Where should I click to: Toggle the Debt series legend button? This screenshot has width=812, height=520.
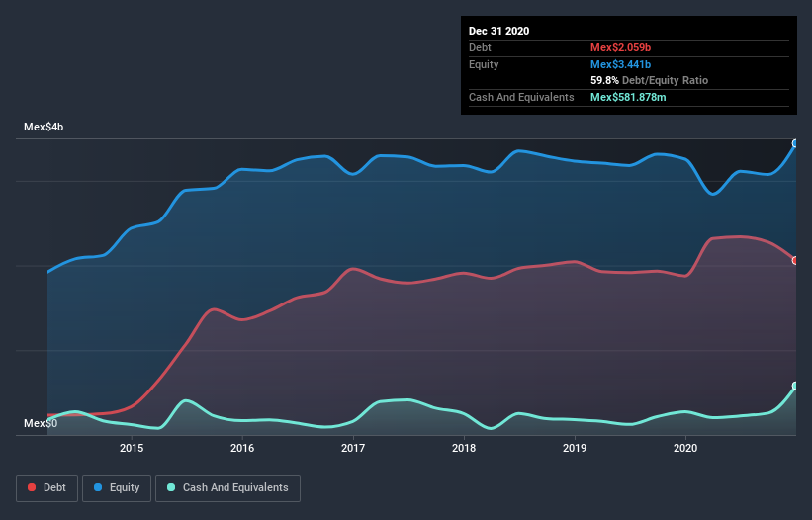(x=46, y=488)
